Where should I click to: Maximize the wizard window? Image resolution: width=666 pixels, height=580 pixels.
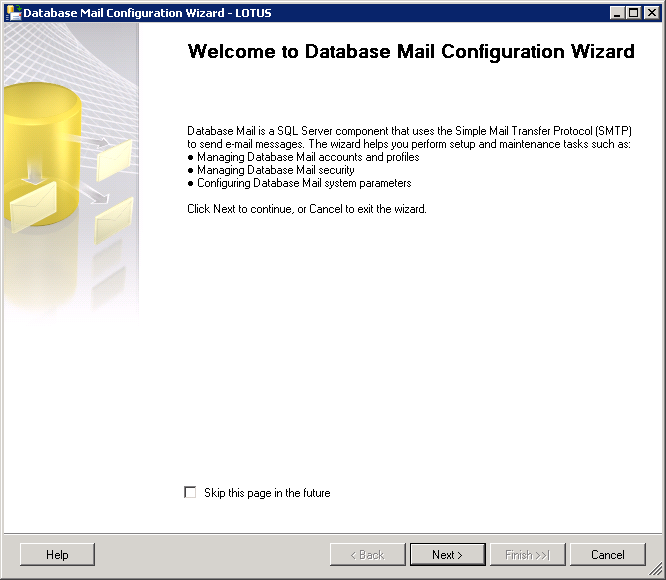pyautogui.click(x=633, y=13)
